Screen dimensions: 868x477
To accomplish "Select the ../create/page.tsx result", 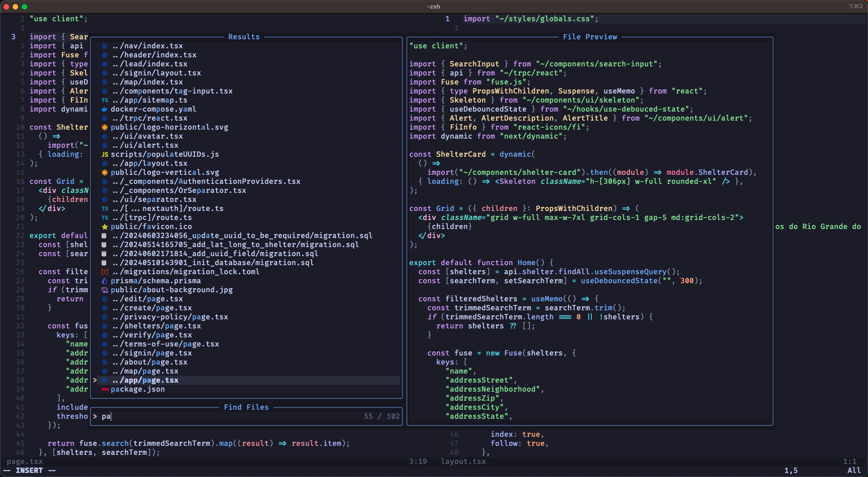I will 246,308.
